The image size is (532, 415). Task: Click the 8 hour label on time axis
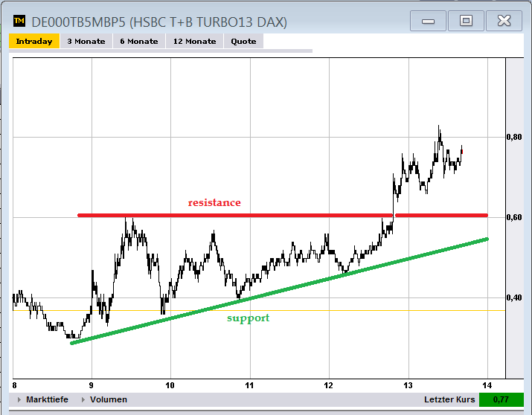click(14, 385)
